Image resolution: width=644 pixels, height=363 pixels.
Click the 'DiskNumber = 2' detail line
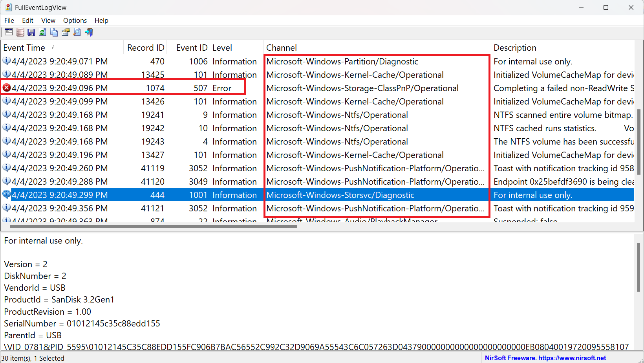(35, 276)
